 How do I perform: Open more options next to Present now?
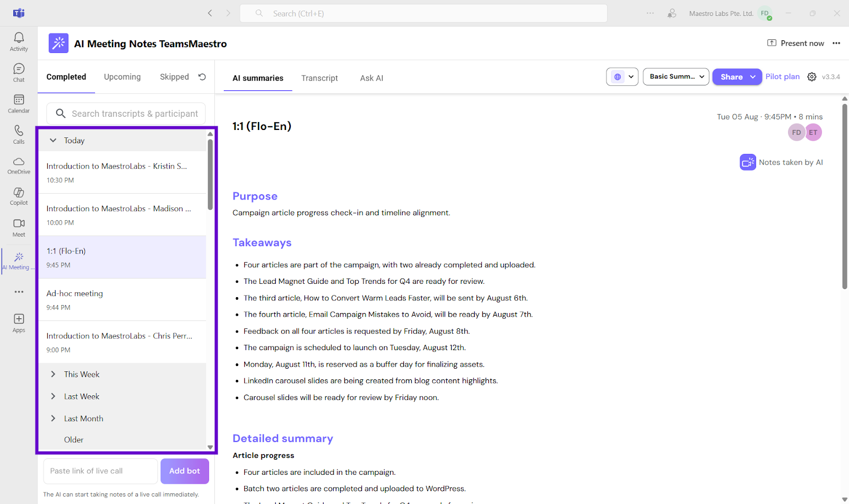(836, 44)
